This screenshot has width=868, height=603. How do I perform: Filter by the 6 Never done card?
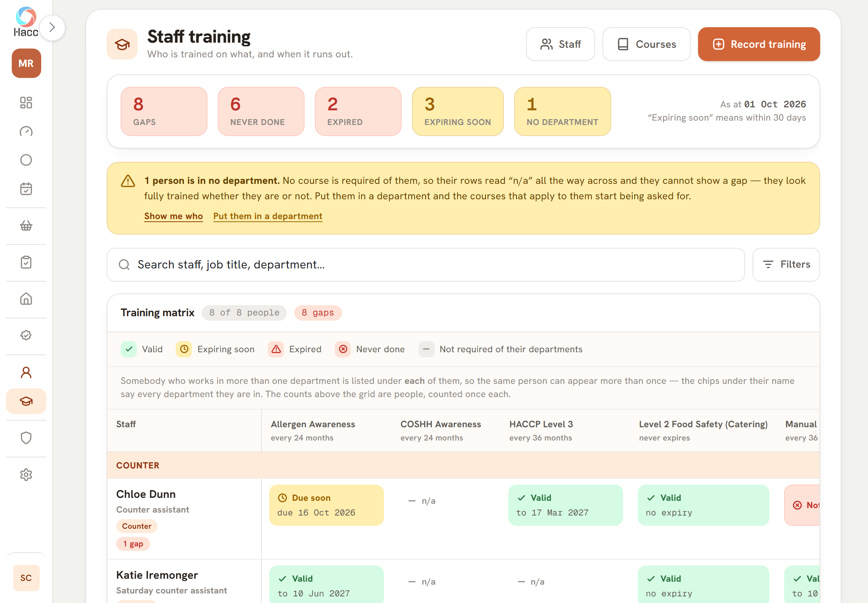click(261, 111)
